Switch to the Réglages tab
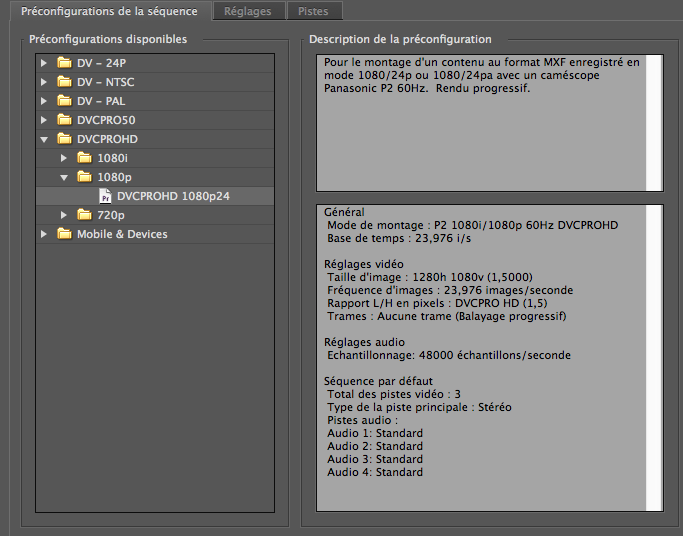This screenshot has height=536, width=683. pyautogui.click(x=248, y=11)
